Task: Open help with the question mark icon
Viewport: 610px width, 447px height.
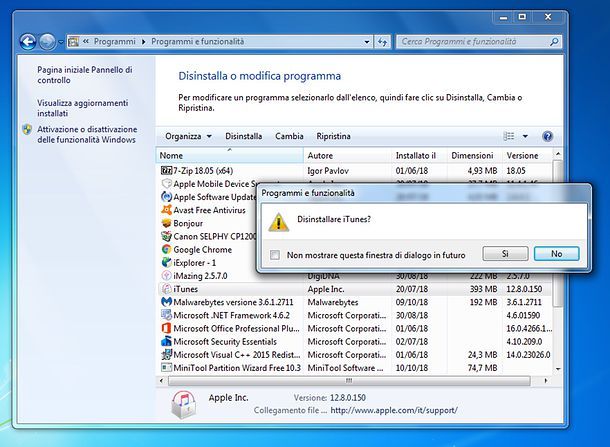Action: point(547,136)
